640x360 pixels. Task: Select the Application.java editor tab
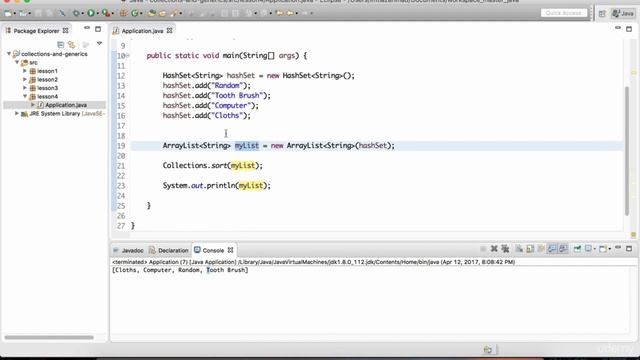pos(142,31)
